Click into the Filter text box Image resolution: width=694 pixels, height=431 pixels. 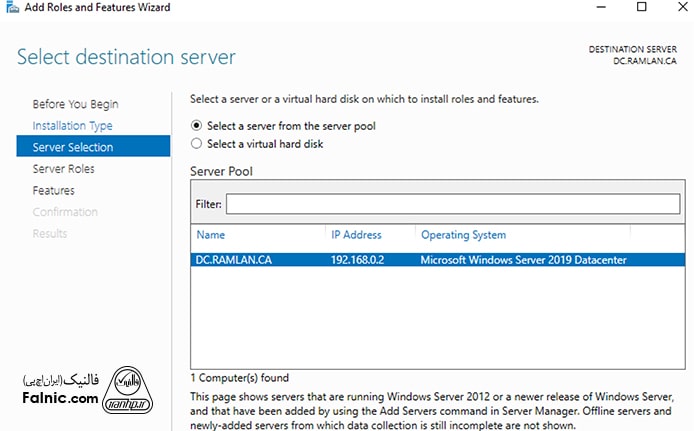pos(452,204)
